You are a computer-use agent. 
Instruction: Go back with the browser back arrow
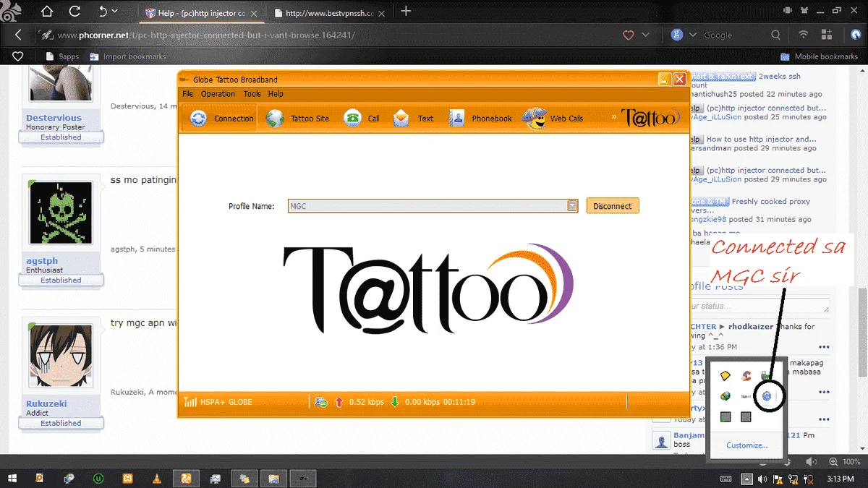coord(18,35)
